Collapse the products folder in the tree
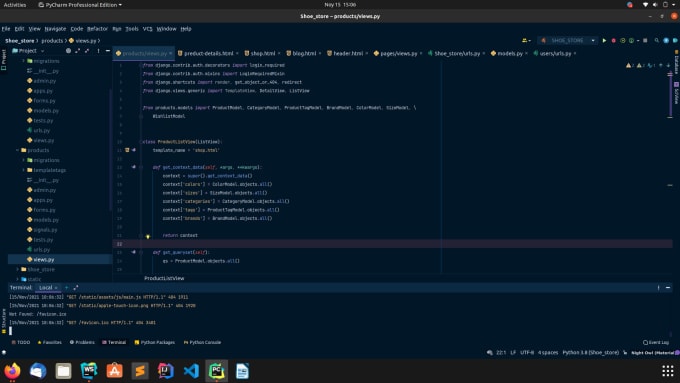680x383 pixels. click(x=18, y=150)
